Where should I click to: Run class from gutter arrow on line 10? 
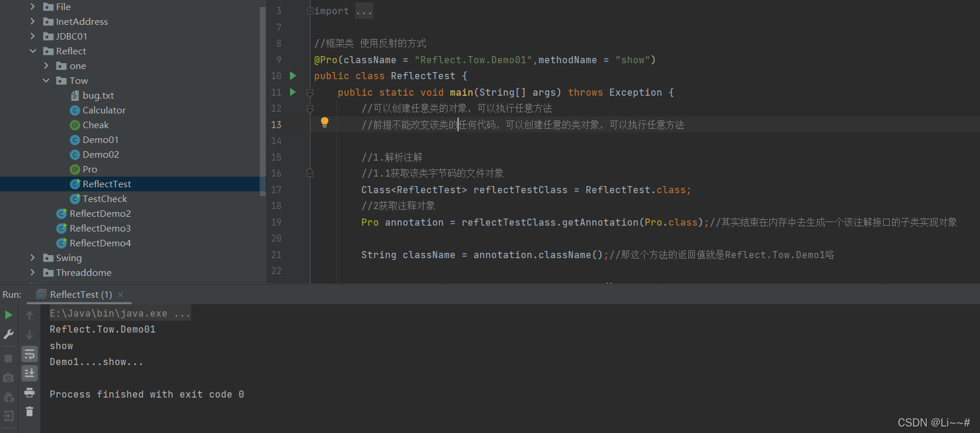[x=293, y=76]
